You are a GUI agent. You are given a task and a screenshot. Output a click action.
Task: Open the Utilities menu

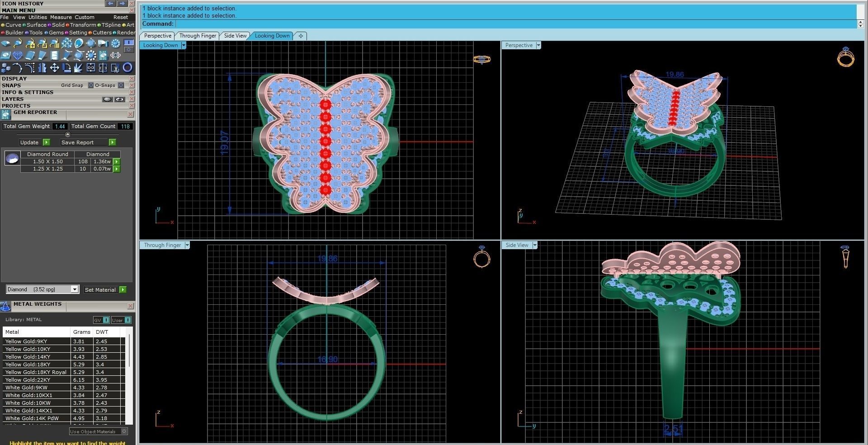(x=38, y=17)
